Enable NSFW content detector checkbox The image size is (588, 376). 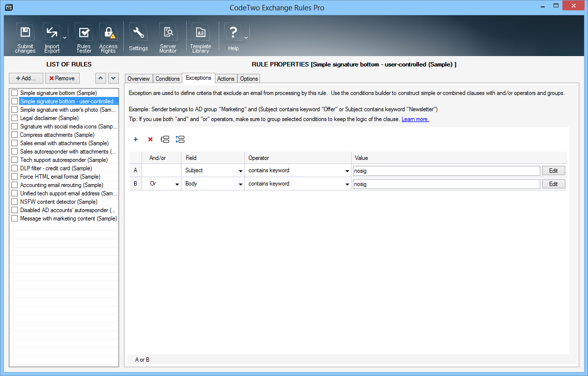[15, 201]
